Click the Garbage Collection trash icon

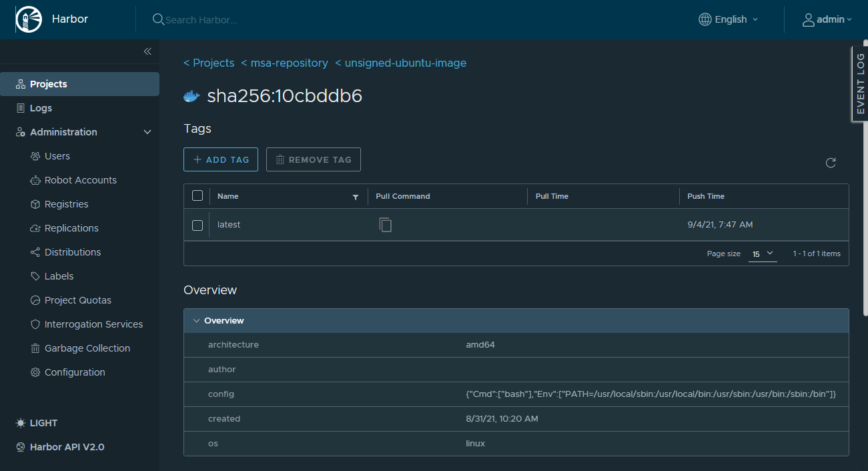pos(35,348)
